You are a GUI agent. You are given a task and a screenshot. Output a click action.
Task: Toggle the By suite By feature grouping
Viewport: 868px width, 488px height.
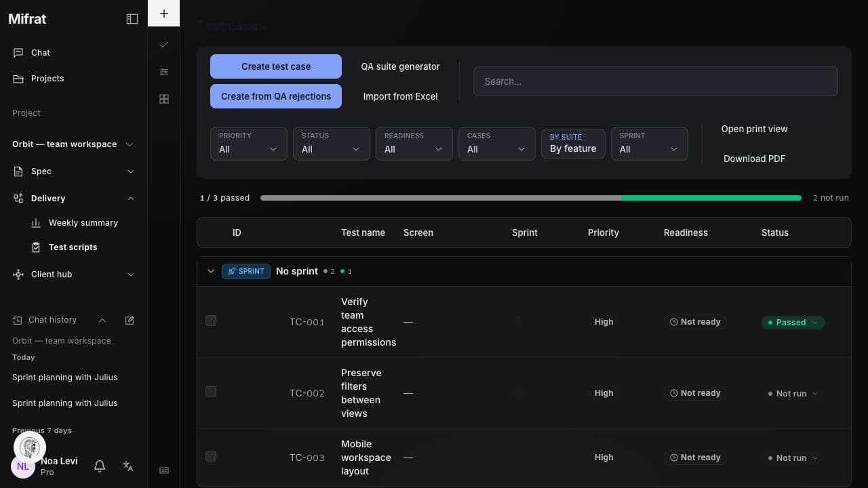pyautogui.click(x=573, y=144)
